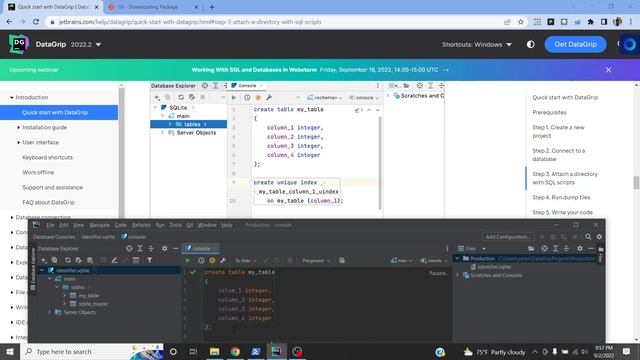Screen dimensions: 640x360
Task: Bookmark the page with Chrome star icon
Action: tap(521, 22)
